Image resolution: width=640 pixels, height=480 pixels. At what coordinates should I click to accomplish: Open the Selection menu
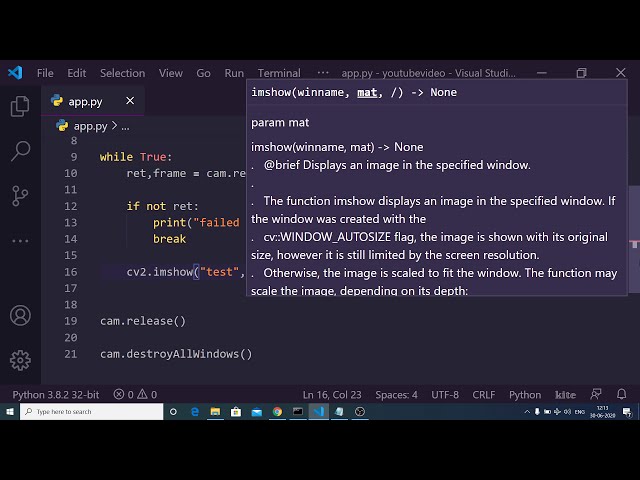click(x=122, y=73)
